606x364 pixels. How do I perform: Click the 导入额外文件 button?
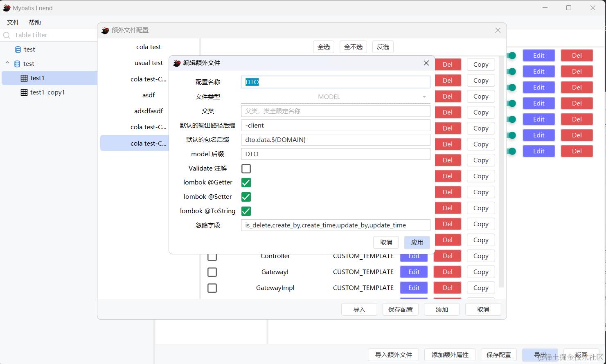394,355
